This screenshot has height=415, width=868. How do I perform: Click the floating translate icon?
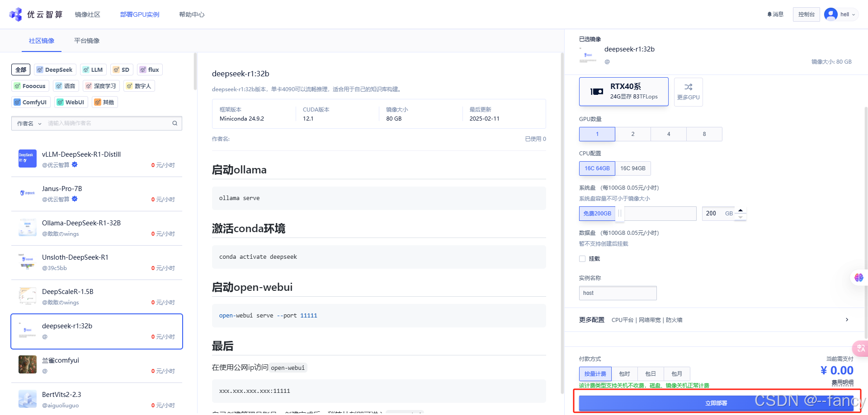[860, 348]
